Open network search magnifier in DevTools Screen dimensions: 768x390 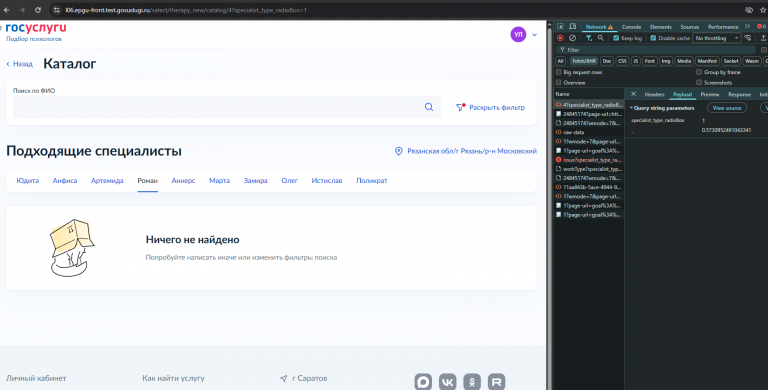point(600,38)
